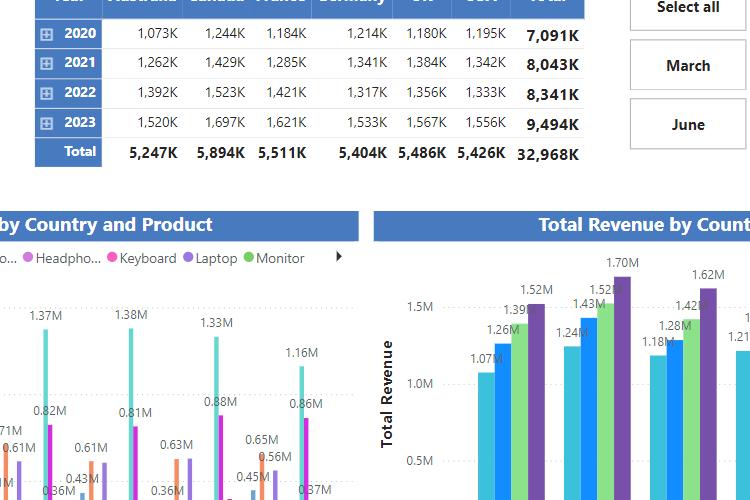Click the Keyboard legend marker
This screenshot has width=750, height=500.
[x=112, y=257]
